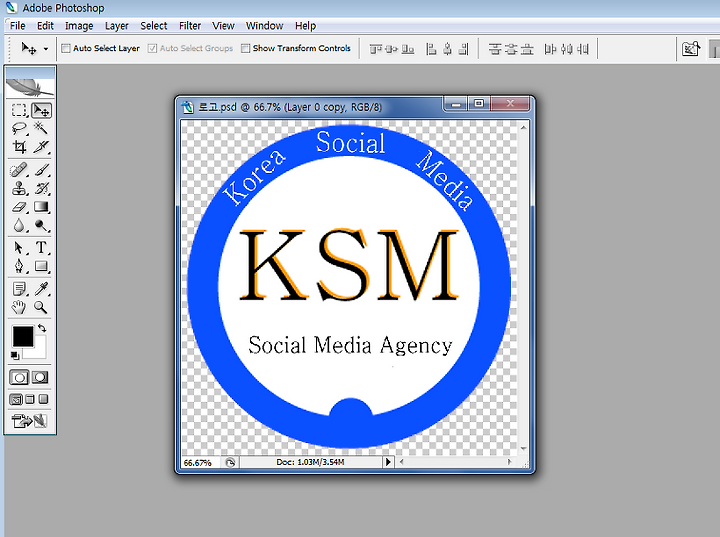Select the Eraser tool

click(x=19, y=207)
